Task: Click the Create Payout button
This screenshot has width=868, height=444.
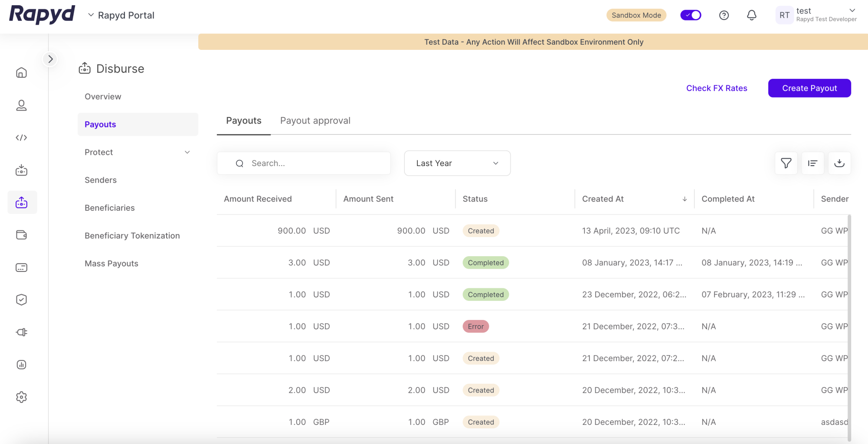Action: click(x=809, y=88)
